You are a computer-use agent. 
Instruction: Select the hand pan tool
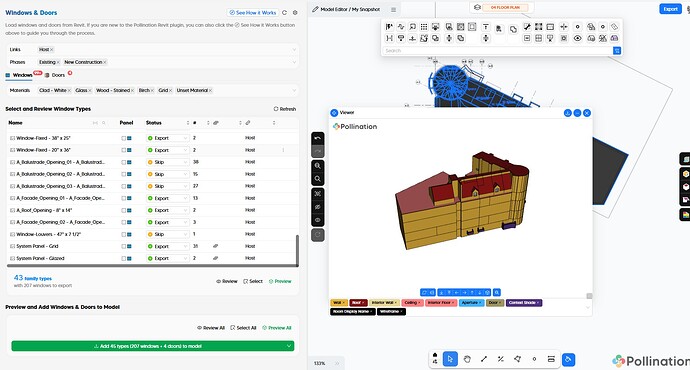click(x=467, y=359)
